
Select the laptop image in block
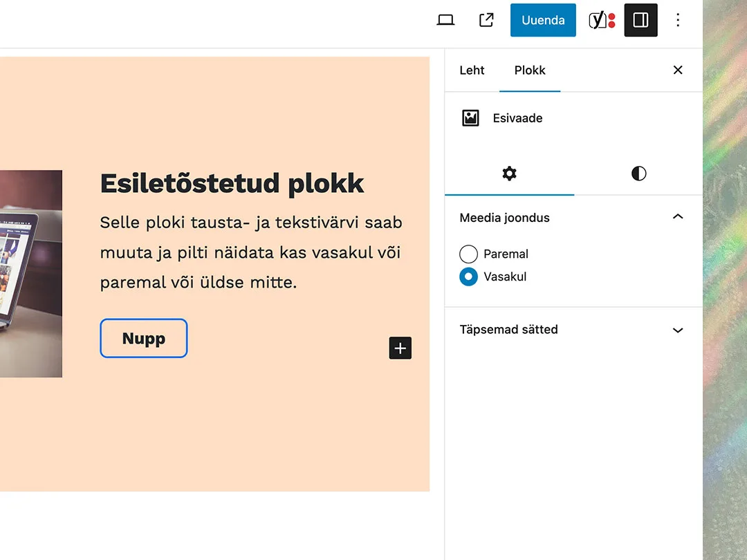[31, 274]
